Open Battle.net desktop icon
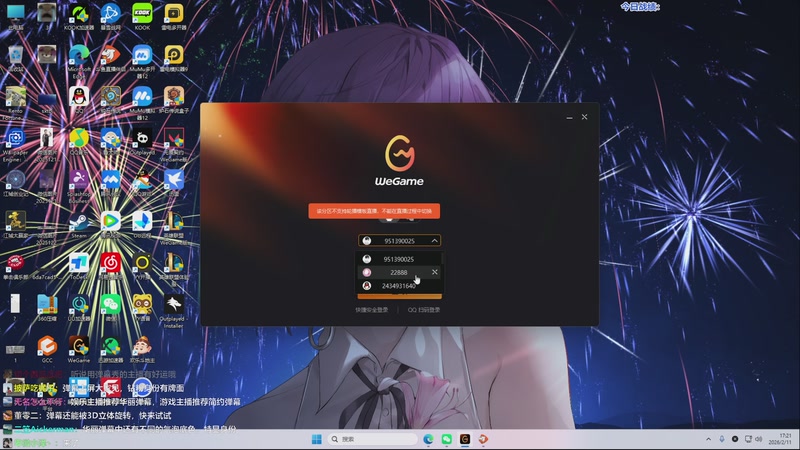Viewport: 800px width, 450px height. (x=111, y=17)
